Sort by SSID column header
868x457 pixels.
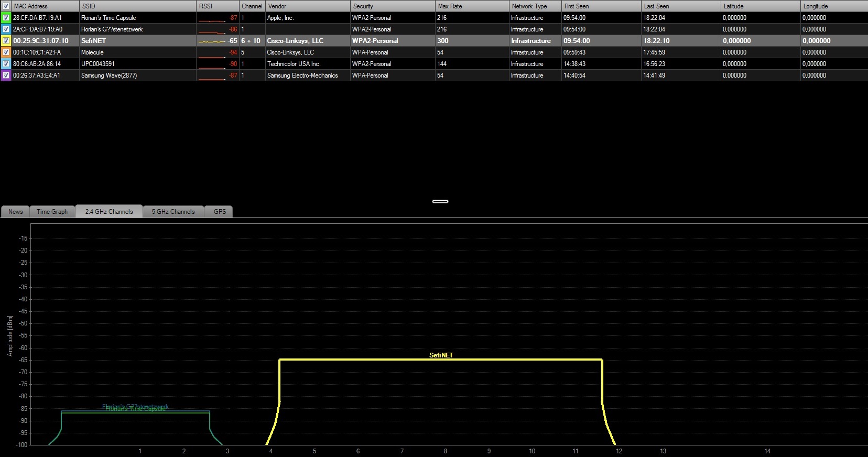(138, 6)
